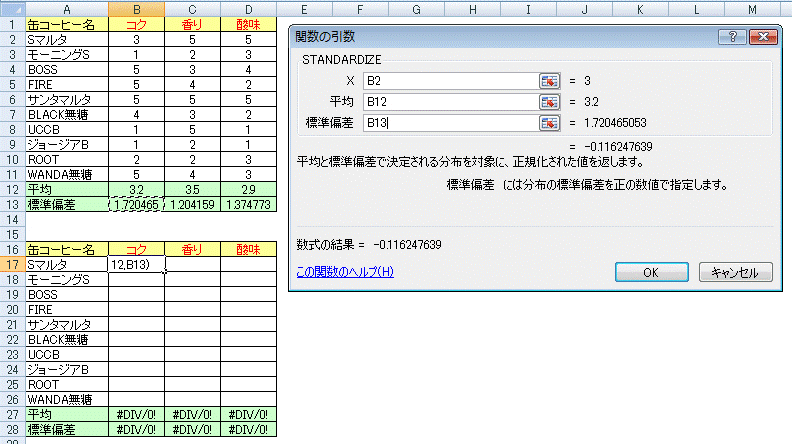Select cell B17 with formula being edited

click(x=137, y=265)
